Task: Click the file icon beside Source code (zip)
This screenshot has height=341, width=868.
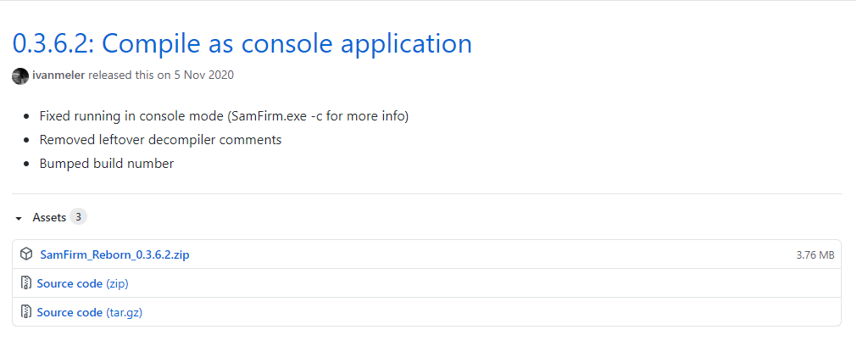Action: (x=26, y=283)
